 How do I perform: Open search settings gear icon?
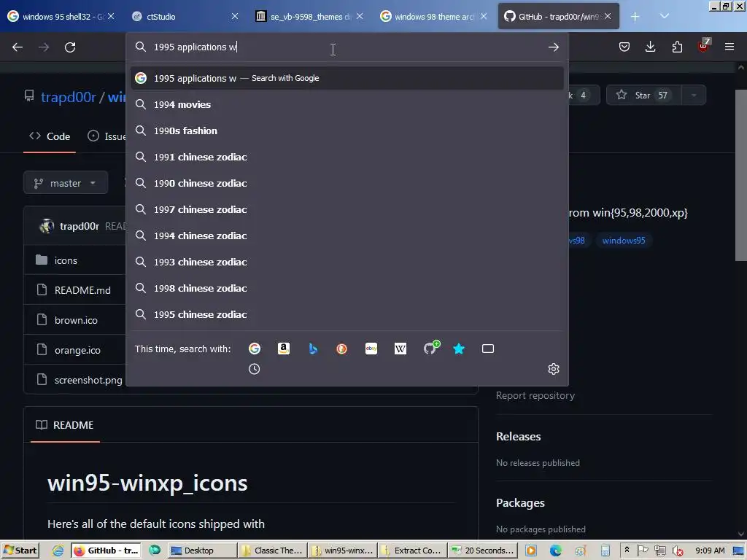click(x=553, y=368)
